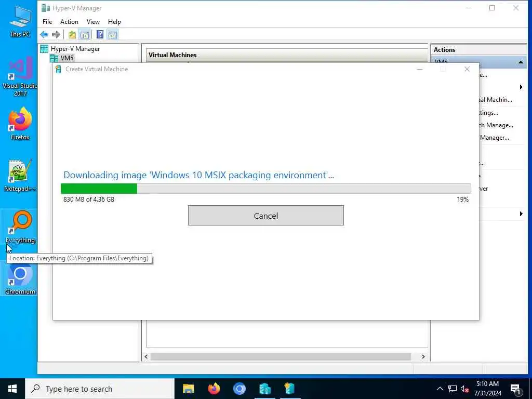Click the muted volume tray icon
The width and height of the screenshot is (532, 399).
click(464, 389)
